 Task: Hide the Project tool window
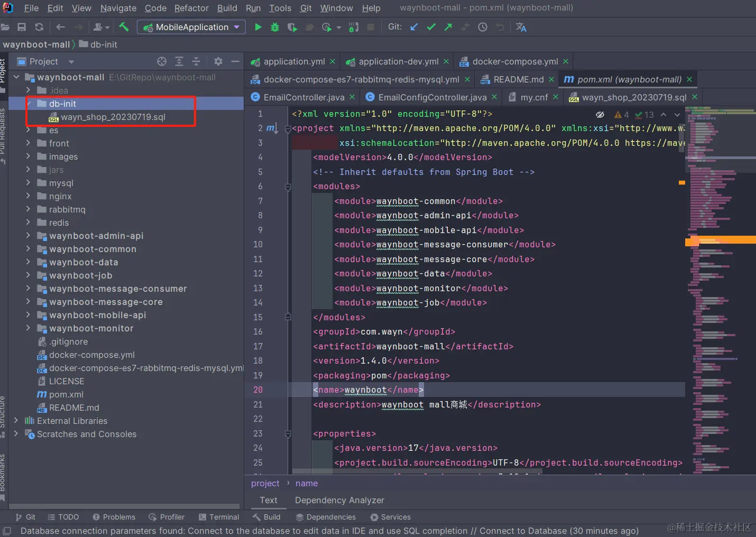click(235, 61)
